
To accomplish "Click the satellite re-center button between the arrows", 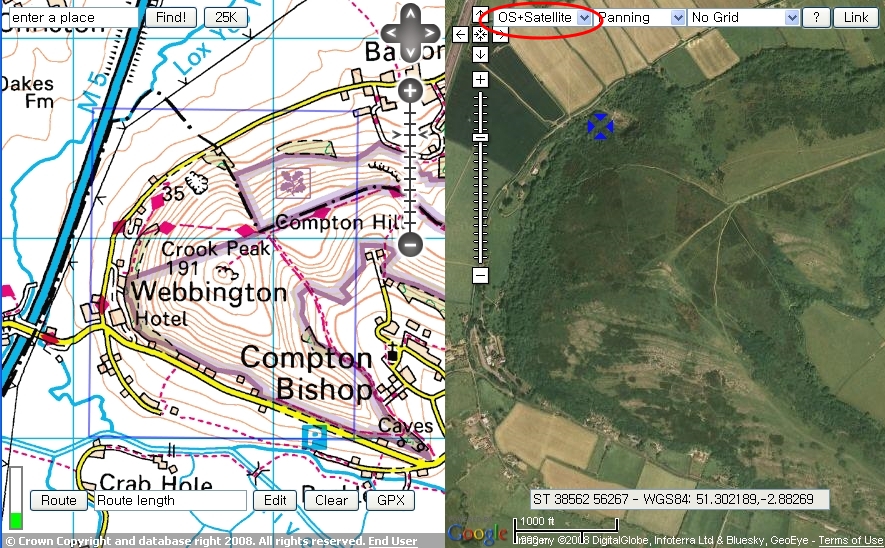I will point(480,35).
